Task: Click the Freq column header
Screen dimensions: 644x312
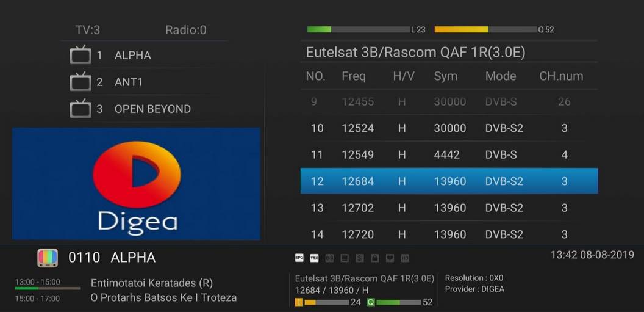Action: [x=354, y=76]
